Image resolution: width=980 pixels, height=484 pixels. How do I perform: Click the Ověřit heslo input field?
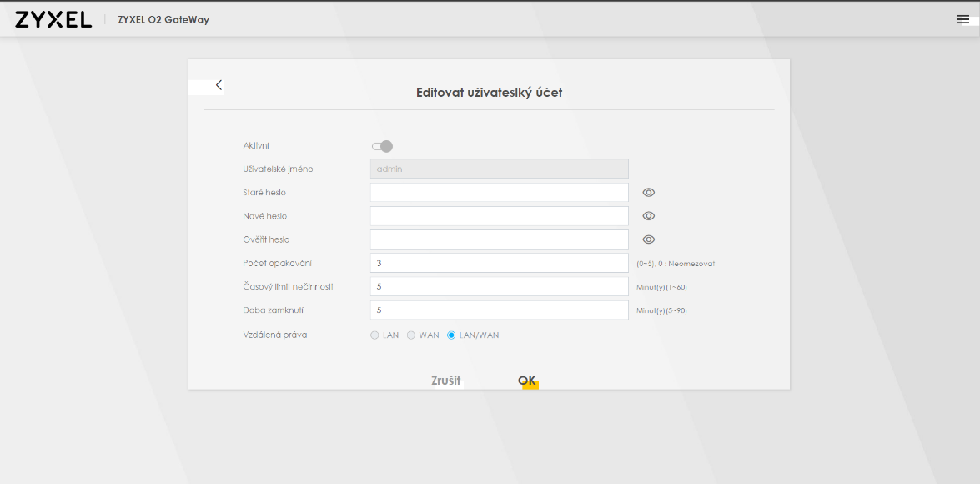coord(499,239)
